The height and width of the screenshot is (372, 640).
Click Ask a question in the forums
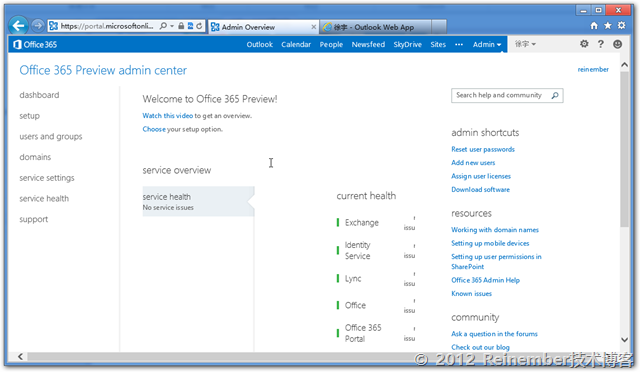pos(494,334)
